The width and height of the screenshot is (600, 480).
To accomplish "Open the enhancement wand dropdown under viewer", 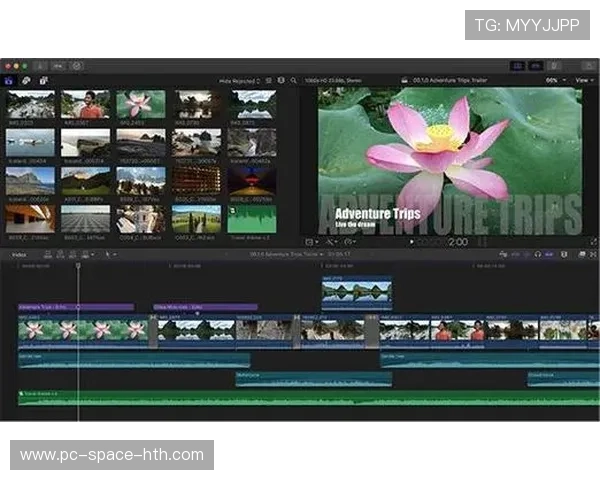I will [331, 242].
